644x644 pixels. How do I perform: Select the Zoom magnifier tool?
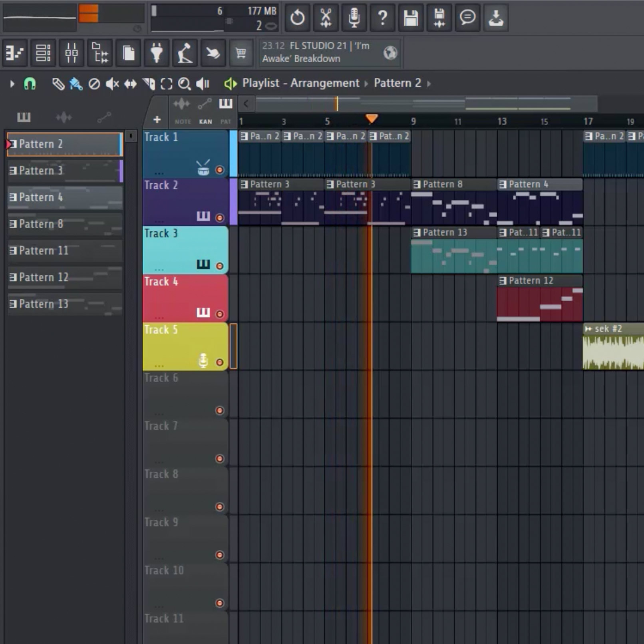point(184,84)
